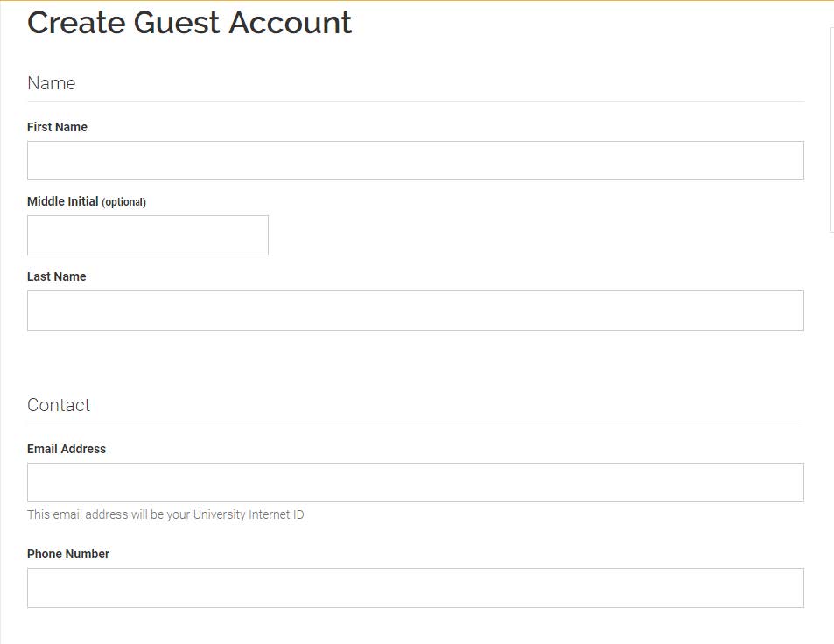
Task: Click the '(optional)' text beside Middle Initial
Action: pos(125,201)
